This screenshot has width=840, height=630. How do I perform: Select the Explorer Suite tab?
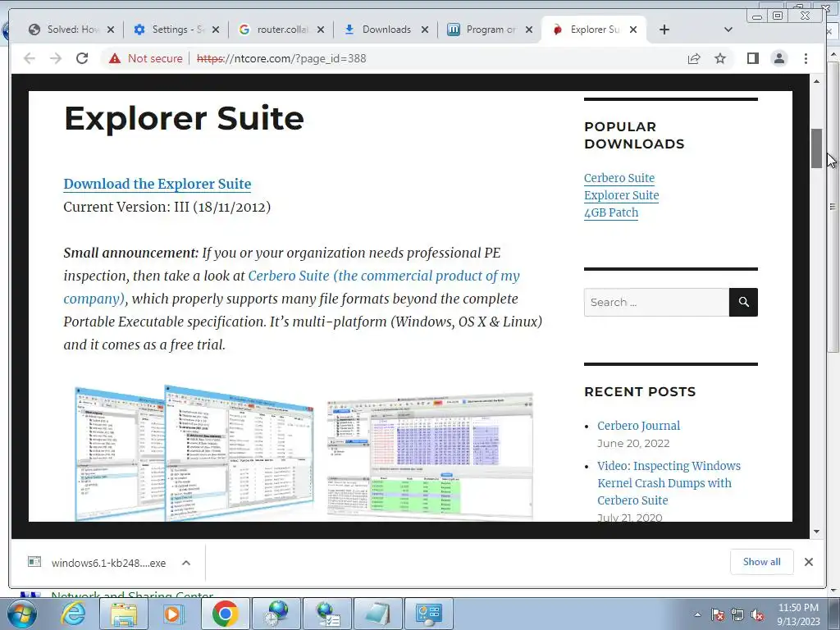click(595, 30)
